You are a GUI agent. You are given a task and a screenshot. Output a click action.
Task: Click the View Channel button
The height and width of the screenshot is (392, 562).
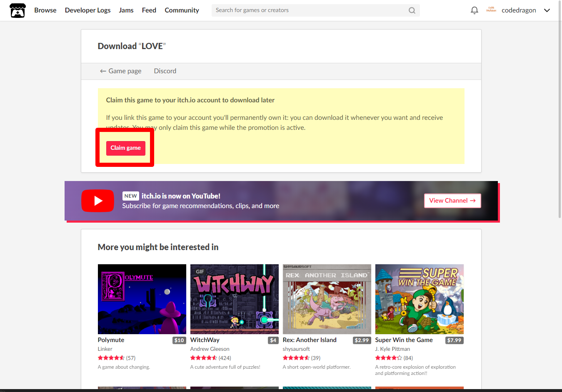pyautogui.click(x=452, y=201)
